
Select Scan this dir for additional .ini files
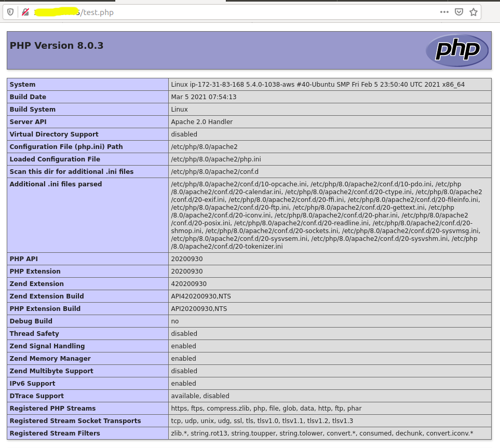pyautogui.click(x=72, y=171)
